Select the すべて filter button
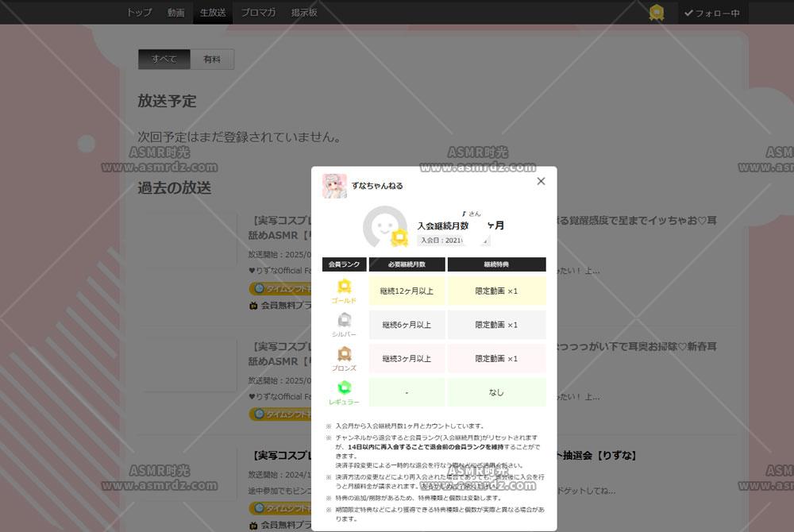The height and width of the screenshot is (532, 794). click(164, 60)
